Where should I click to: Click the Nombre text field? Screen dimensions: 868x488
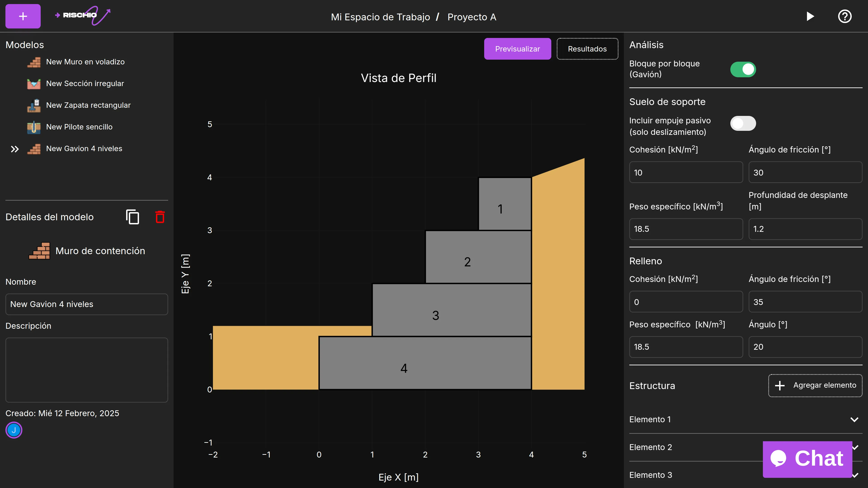[87, 304]
